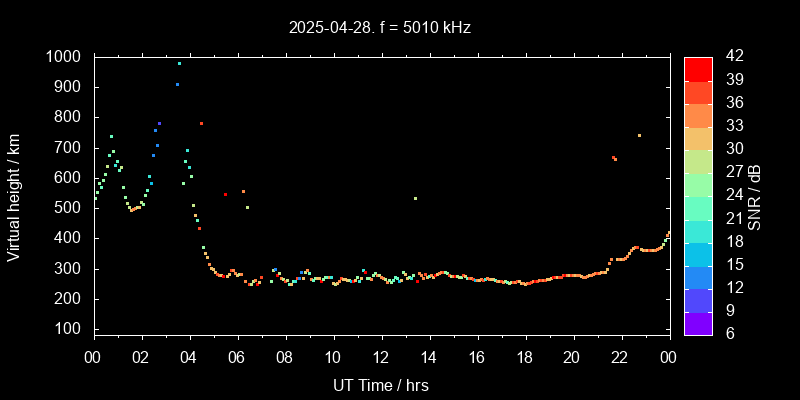Click the 100 tick label on the height axis
Image resolution: width=800 pixels, height=400 pixels.
coord(68,329)
